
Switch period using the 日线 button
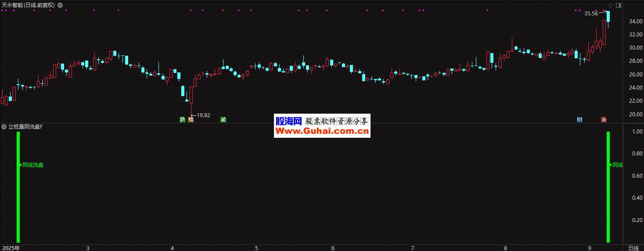tap(633, 248)
